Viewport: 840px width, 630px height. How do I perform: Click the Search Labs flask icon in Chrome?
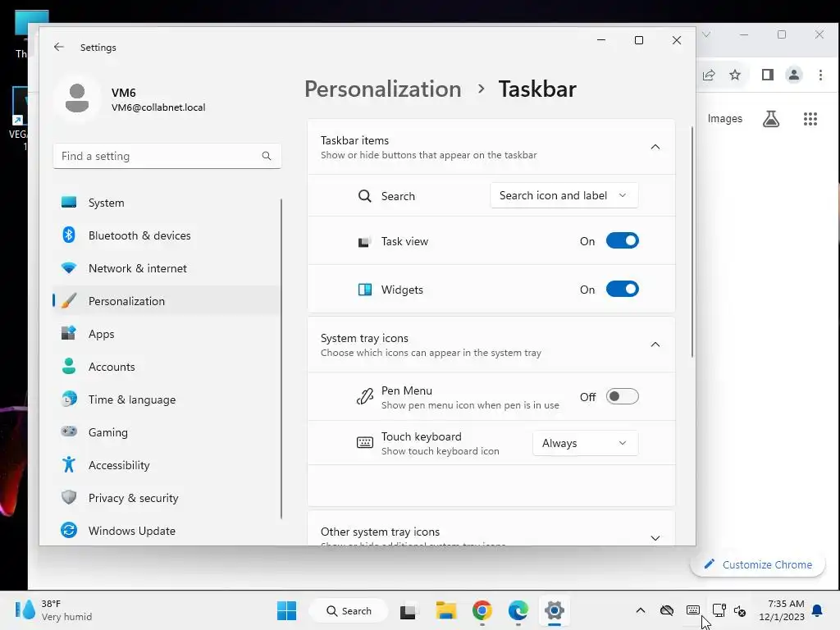(771, 119)
